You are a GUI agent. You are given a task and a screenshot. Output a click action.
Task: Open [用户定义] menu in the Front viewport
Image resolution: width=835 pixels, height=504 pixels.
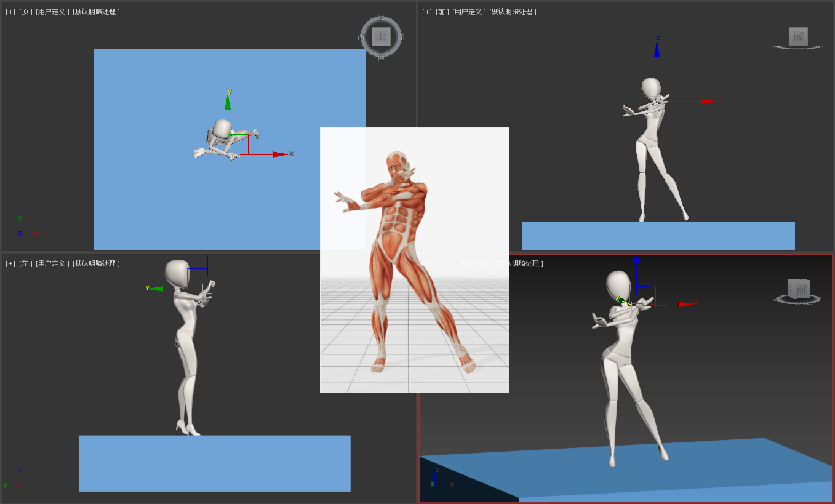(x=469, y=12)
